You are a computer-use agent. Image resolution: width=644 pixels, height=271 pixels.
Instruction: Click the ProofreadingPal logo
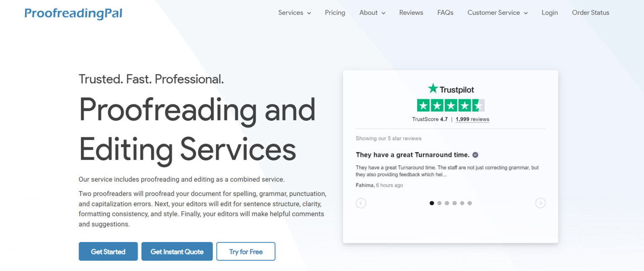73,13
